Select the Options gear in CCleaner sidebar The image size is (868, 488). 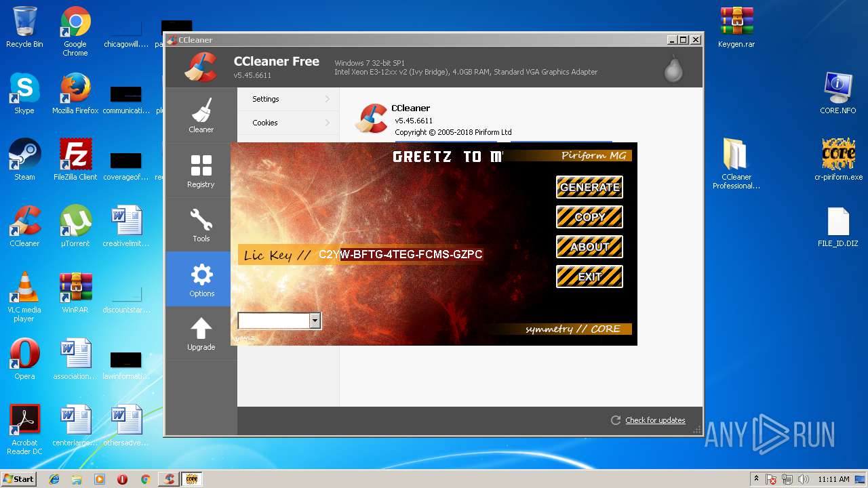pos(201,279)
